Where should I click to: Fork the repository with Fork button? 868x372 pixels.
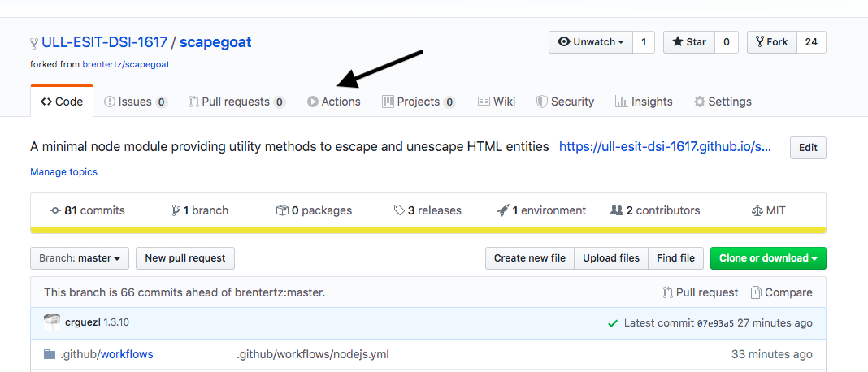771,42
